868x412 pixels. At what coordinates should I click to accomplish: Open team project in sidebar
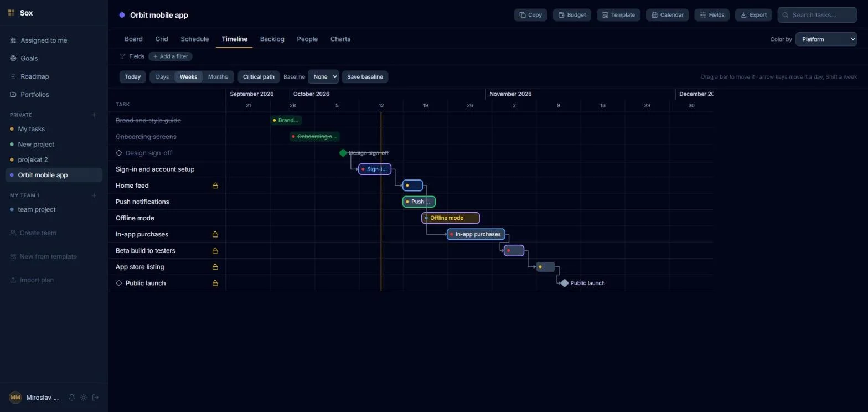54,209
